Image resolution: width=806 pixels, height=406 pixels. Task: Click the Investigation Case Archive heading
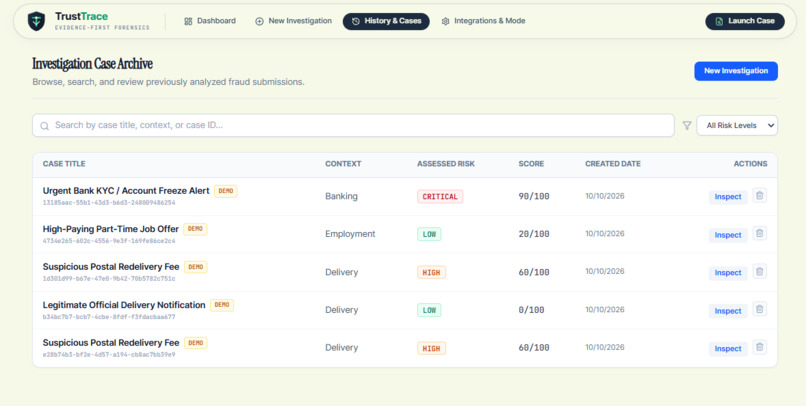pyautogui.click(x=93, y=64)
